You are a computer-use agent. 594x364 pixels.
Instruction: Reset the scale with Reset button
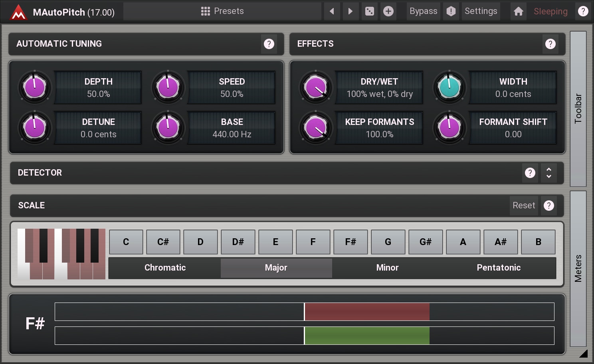click(523, 206)
